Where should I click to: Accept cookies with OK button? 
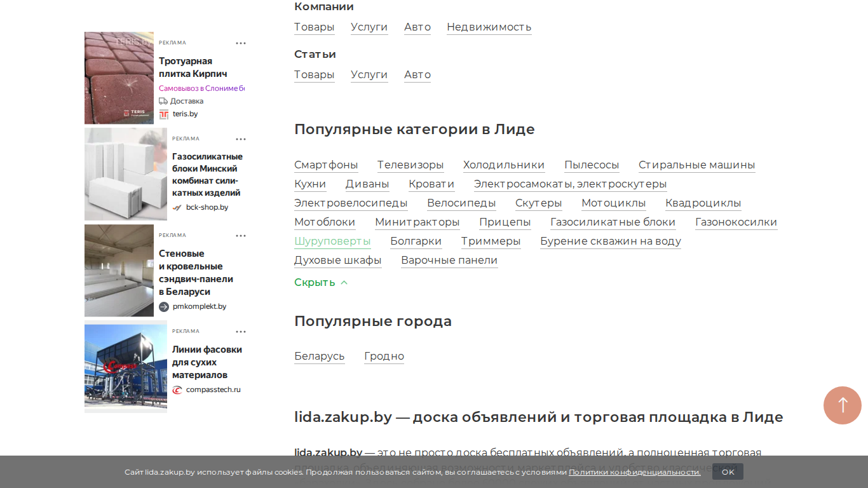pyautogui.click(x=728, y=472)
